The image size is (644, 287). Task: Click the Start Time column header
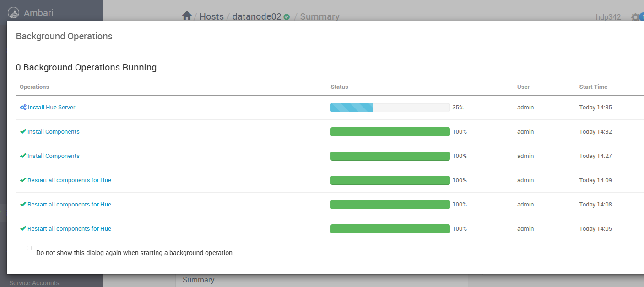(x=593, y=87)
